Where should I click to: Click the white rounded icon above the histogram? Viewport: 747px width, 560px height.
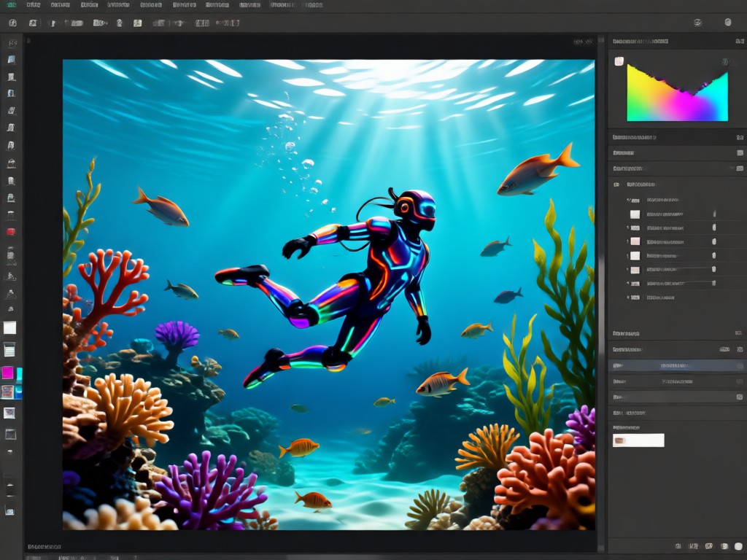[x=619, y=61]
